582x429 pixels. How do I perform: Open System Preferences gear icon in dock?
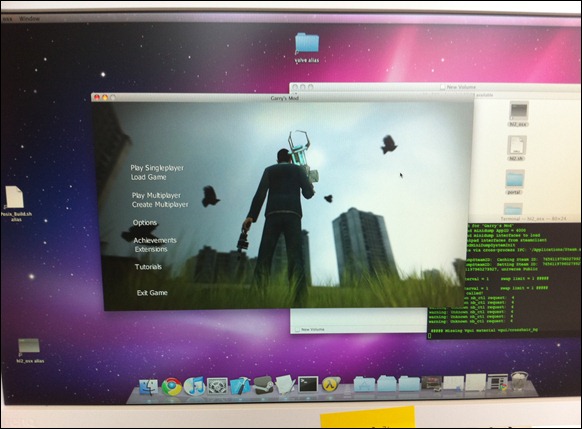point(218,386)
